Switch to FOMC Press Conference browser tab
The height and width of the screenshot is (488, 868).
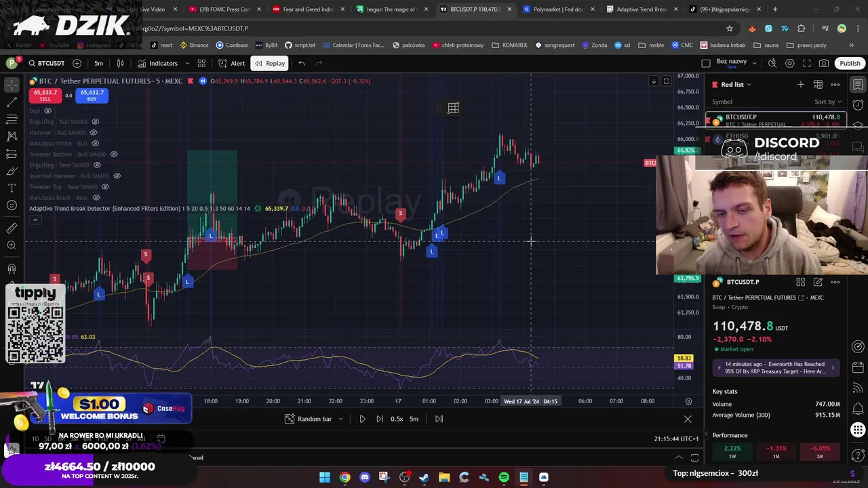(x=224, y=9)
